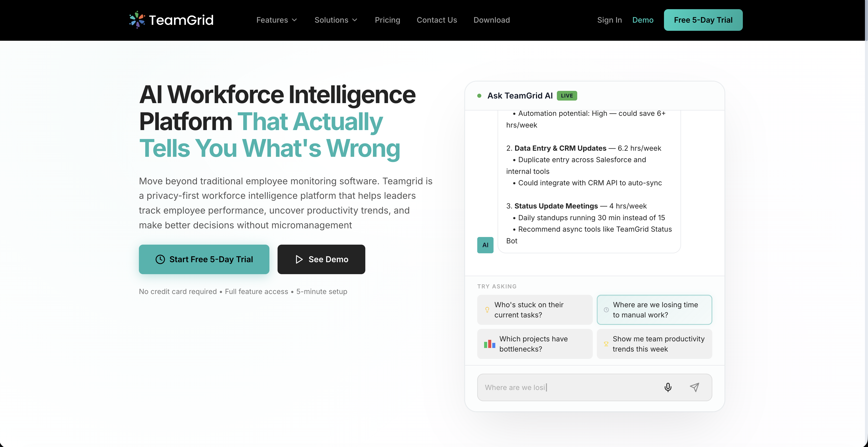Expand the Solutions dropdown menu
868x447 pixels.
[336, 20]
